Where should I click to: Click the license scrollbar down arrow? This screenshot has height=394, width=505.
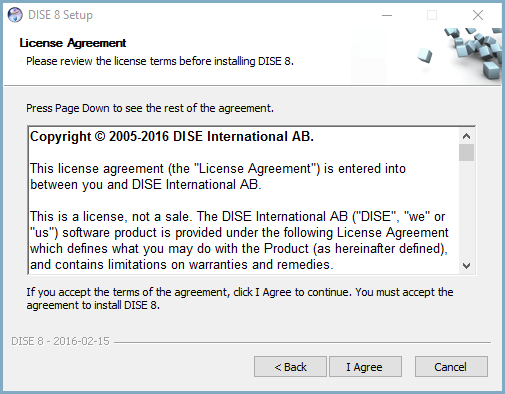(466, 266)
